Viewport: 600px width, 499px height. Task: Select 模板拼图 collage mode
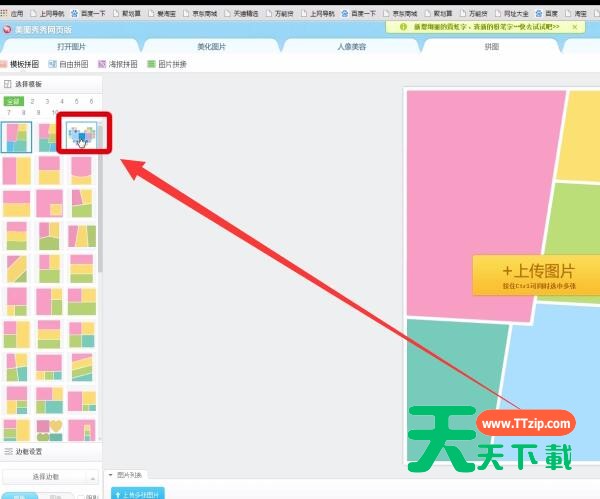coord(20,64)
